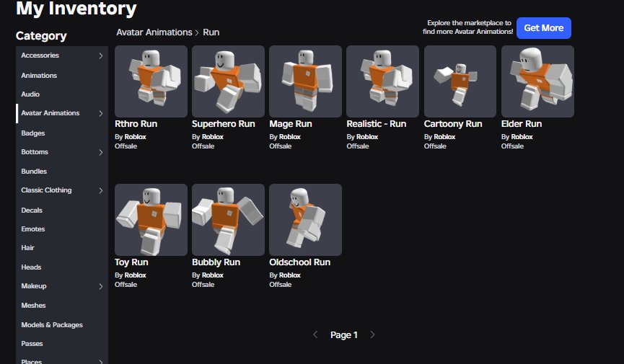Select the Accessories category
This screenshot has height=364, width=624.
40,56
